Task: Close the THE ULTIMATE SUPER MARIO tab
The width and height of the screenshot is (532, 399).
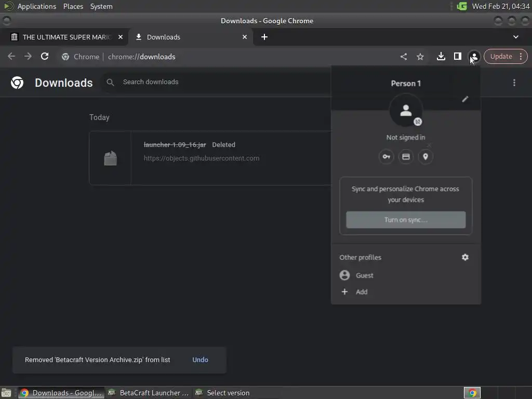Action: tap(121, 37)
